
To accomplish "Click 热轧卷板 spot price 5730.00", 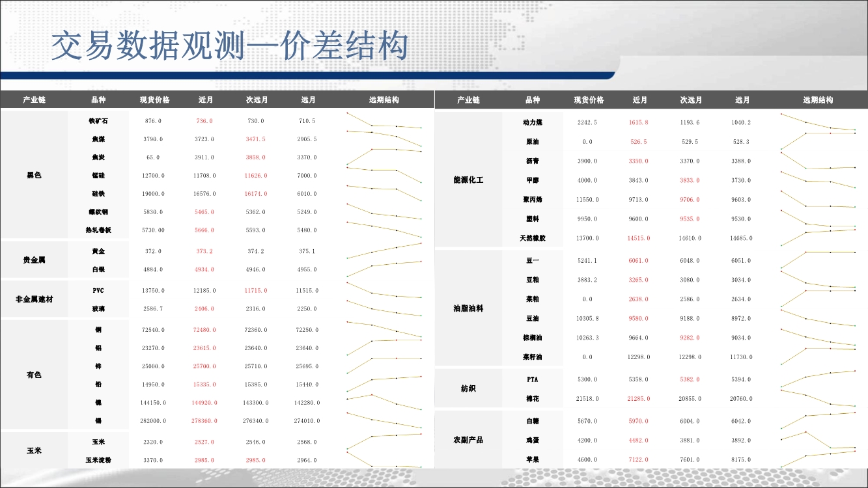I will [x=153, y=230].
